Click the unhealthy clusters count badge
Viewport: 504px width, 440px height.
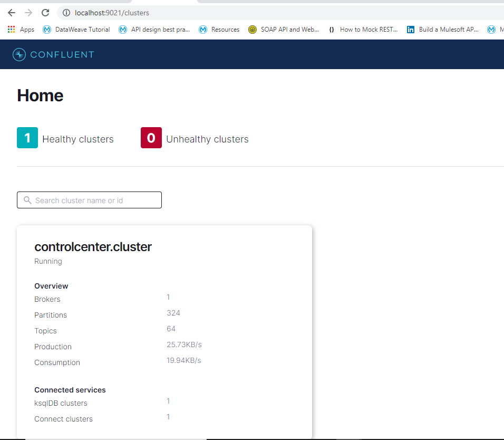point(151,138)
